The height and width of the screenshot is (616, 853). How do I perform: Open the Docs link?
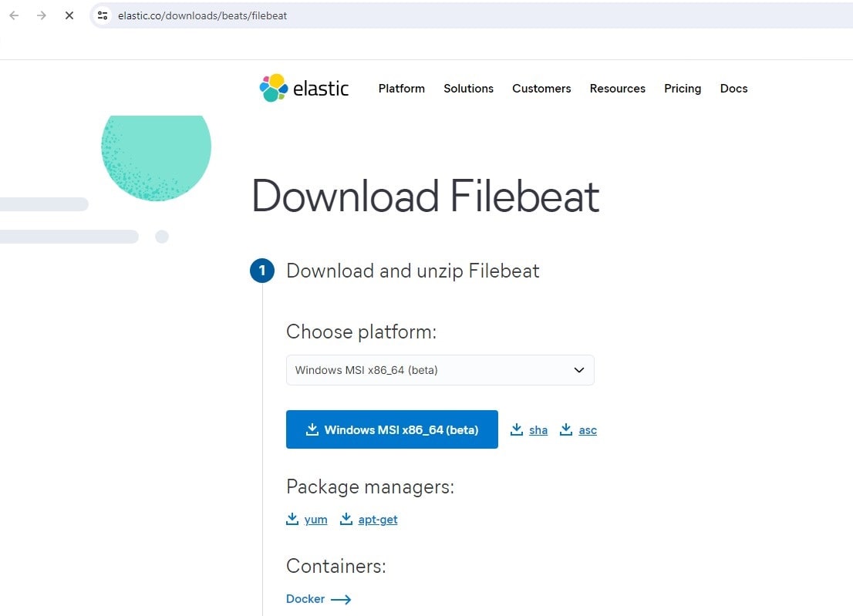point(733,89)
